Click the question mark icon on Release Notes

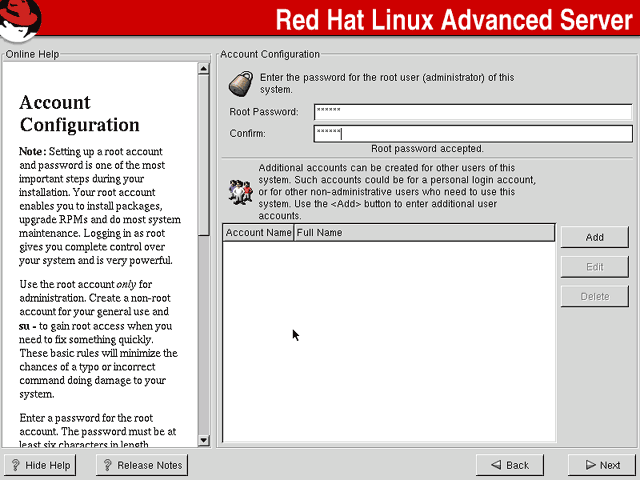[x=107, y=465]
